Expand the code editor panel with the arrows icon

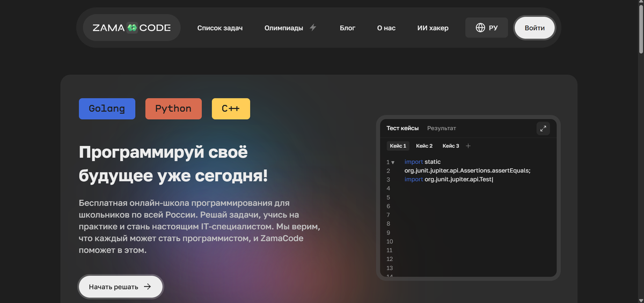pos(543,128)
